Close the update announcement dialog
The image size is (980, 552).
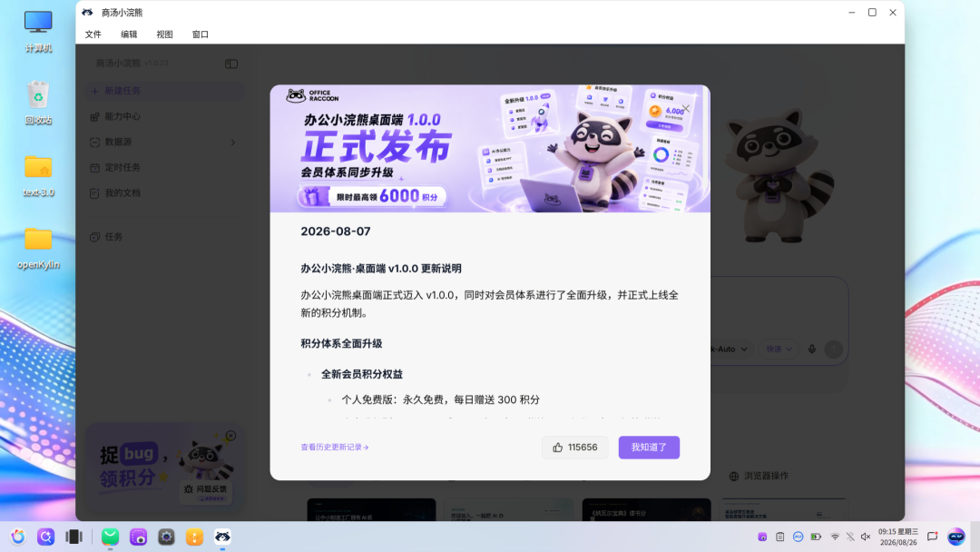(x=686, y=108)
